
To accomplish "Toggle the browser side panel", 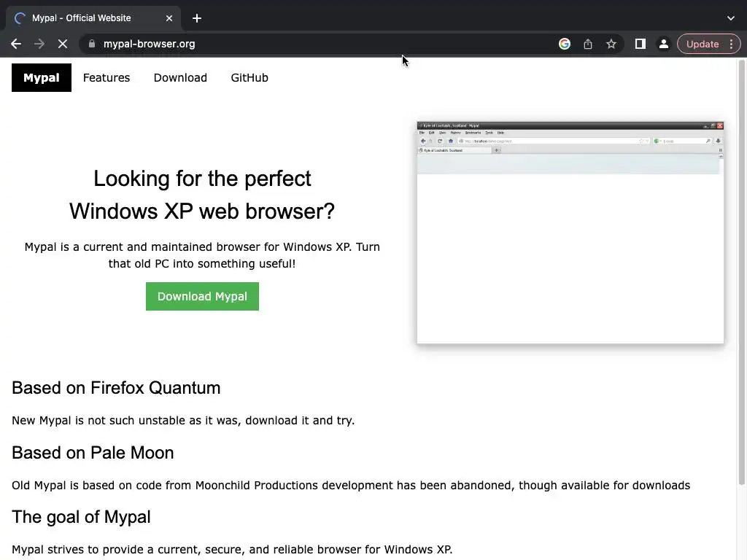I will click(x=640, y=44).
